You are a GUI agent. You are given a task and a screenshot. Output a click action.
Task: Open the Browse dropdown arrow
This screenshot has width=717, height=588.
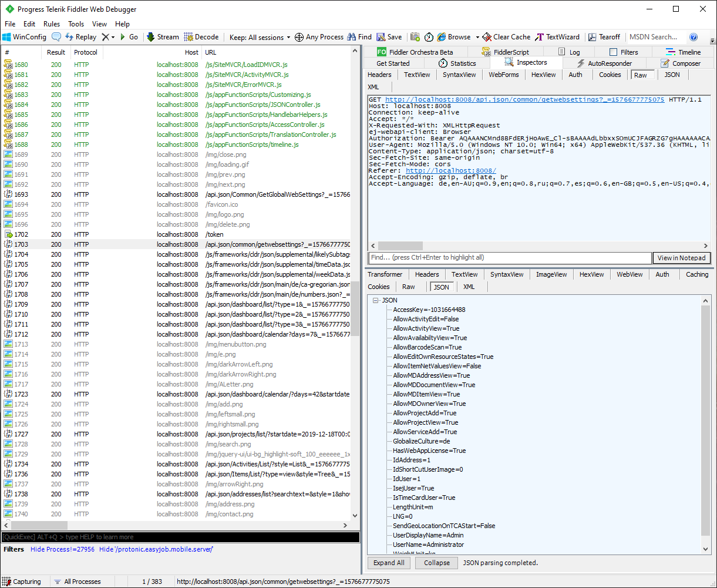477,37
